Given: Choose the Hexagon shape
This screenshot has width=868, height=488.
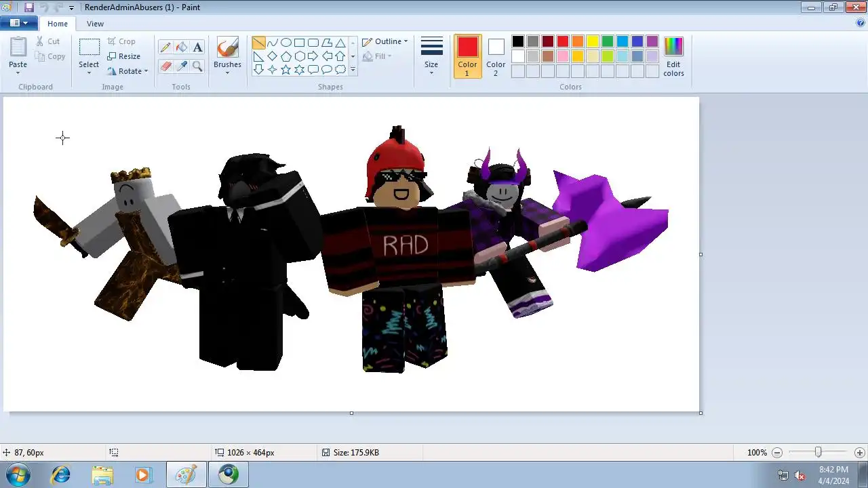Looking at the screenshot, I should [x=299, y=56].
